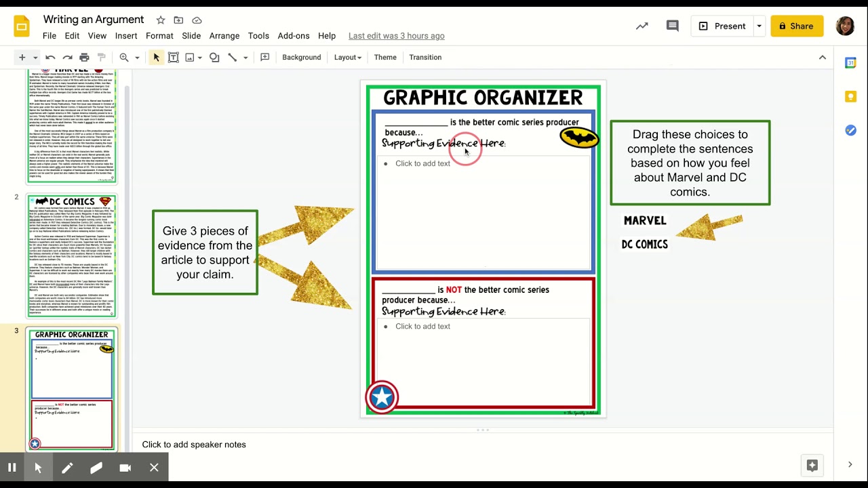Open the insert image dropdown arrow
868x488 pixels.
click(200, 58)
